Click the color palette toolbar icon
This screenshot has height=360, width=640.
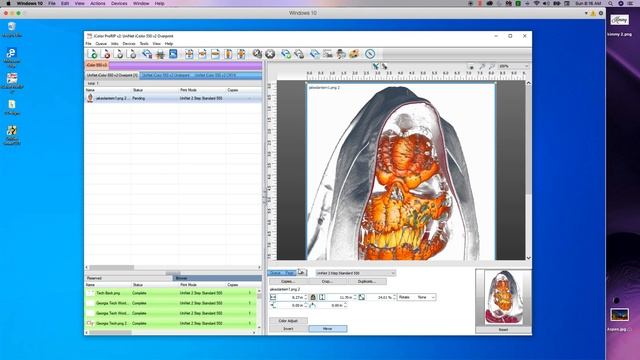354,54
